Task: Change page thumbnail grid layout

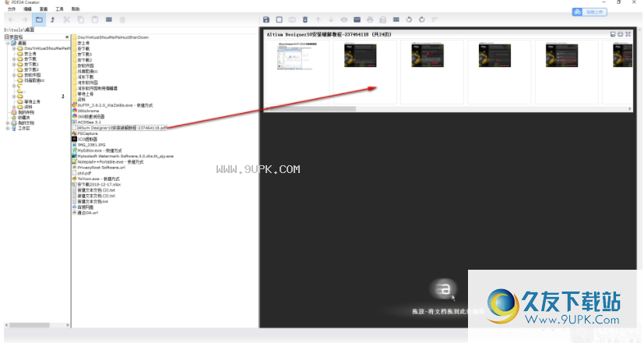Action: point(396,19)
